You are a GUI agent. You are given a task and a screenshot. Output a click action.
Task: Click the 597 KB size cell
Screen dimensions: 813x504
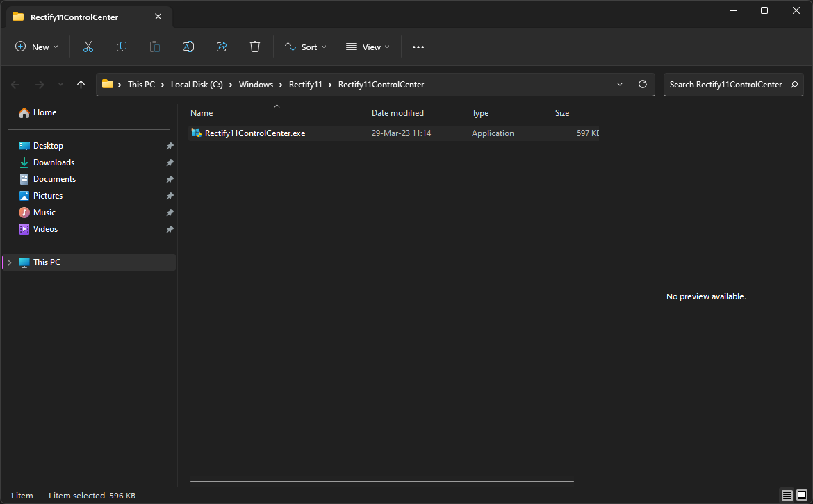(x=587, y=133)
